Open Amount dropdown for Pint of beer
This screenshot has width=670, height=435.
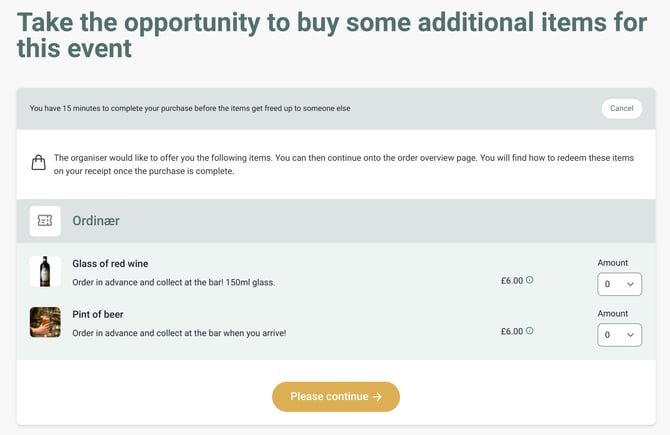619,335
